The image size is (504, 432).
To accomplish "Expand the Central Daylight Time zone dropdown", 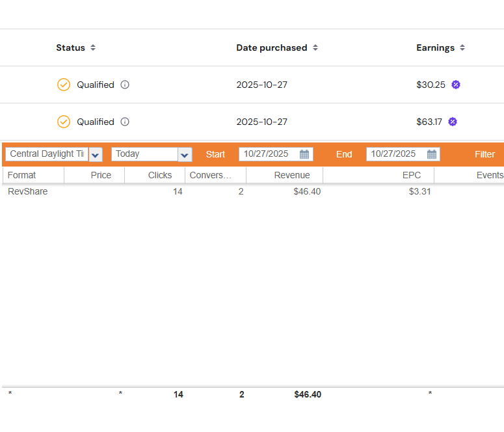I will click(96, 154).
